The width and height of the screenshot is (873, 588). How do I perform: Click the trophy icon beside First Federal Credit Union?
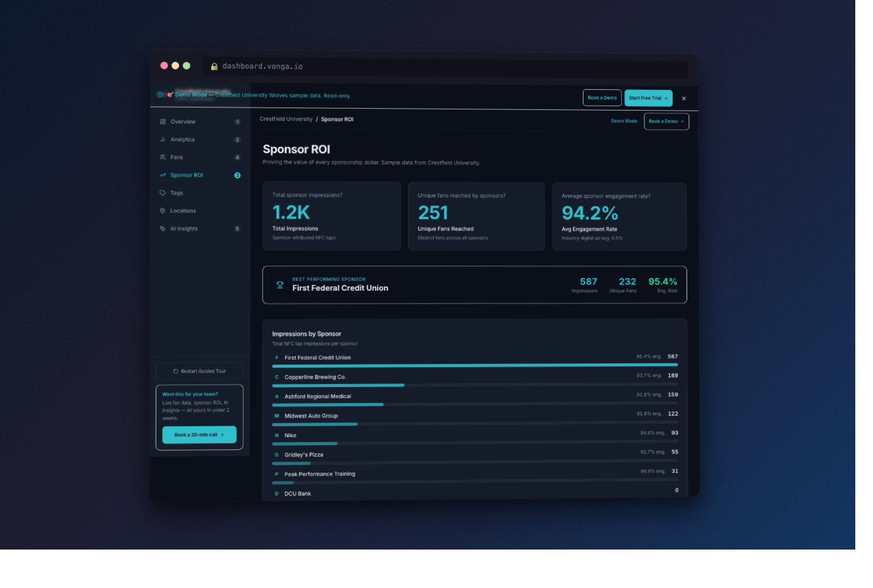(280, 285)
